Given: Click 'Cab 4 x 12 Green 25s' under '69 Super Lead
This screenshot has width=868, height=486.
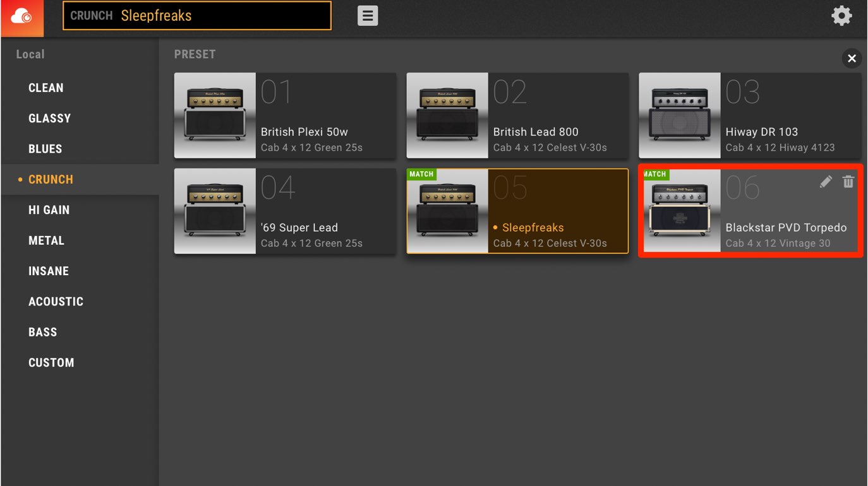Looking at the screenshot, I should (x=312, y=243).
